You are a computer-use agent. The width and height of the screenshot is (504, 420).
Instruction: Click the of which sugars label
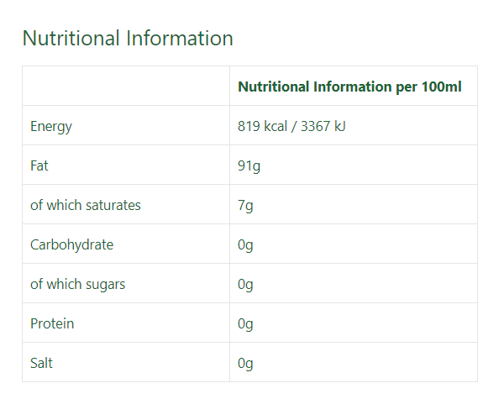pyautogui.click(x=78, y=285)
